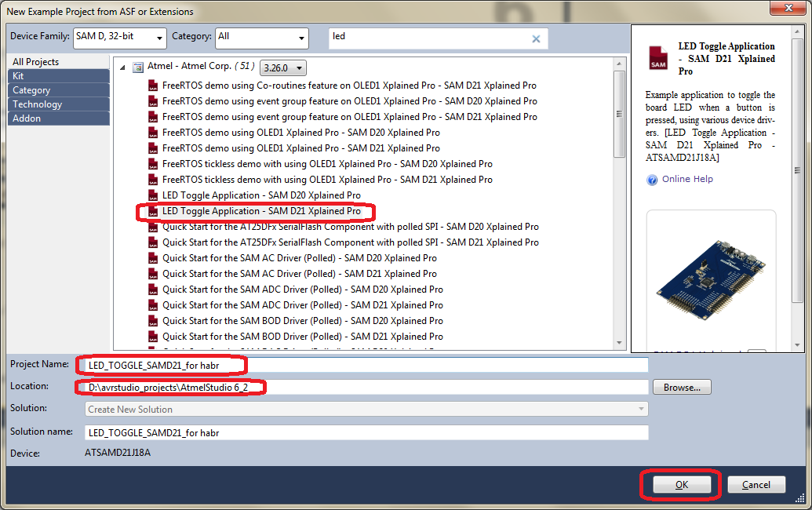Viewport: 812px width, 510px height.
Task: Select SAM BOD Driver (Polled) - SAM D20 entry
Action: (302, 320)
